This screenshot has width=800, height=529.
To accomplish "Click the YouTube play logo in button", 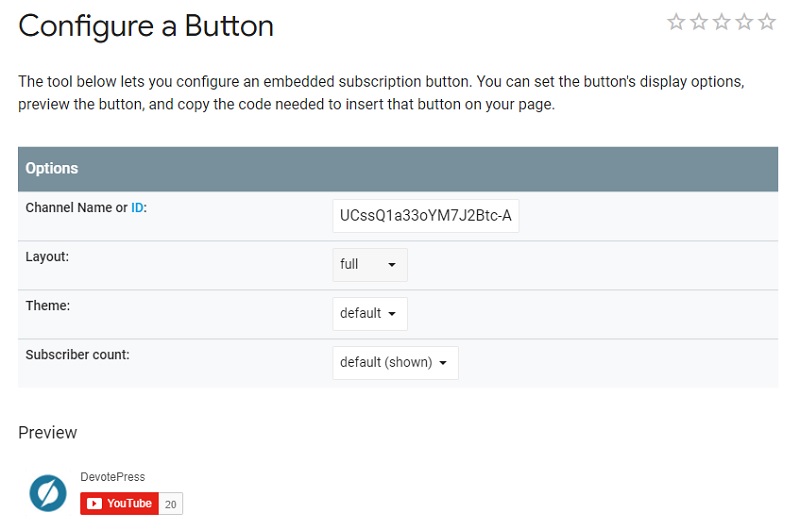I will tap(94, 503).
